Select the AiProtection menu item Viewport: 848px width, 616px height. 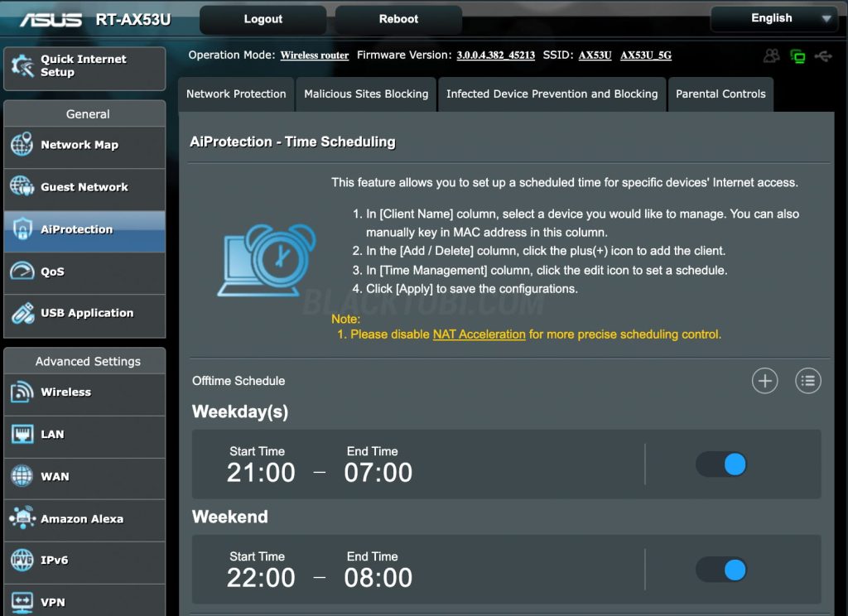[x=84, y=231]
